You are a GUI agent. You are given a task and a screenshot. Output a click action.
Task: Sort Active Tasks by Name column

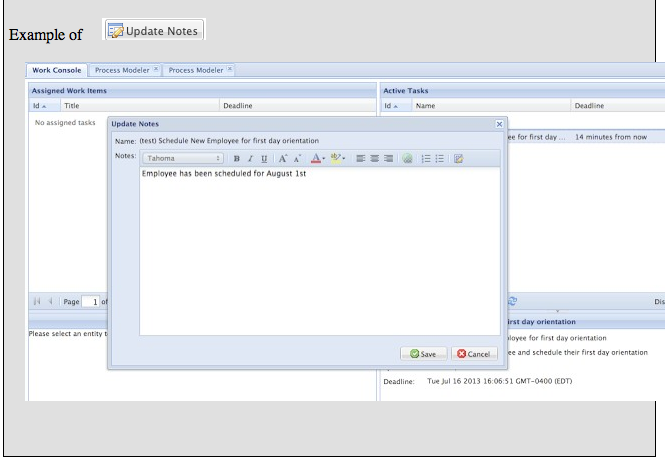(x=491, y=106)
